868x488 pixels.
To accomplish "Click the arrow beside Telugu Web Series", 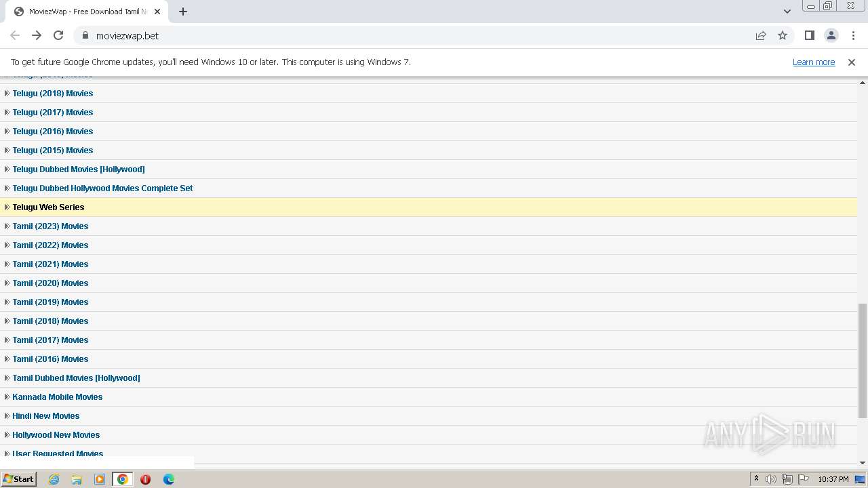I will tap(7, 207).
